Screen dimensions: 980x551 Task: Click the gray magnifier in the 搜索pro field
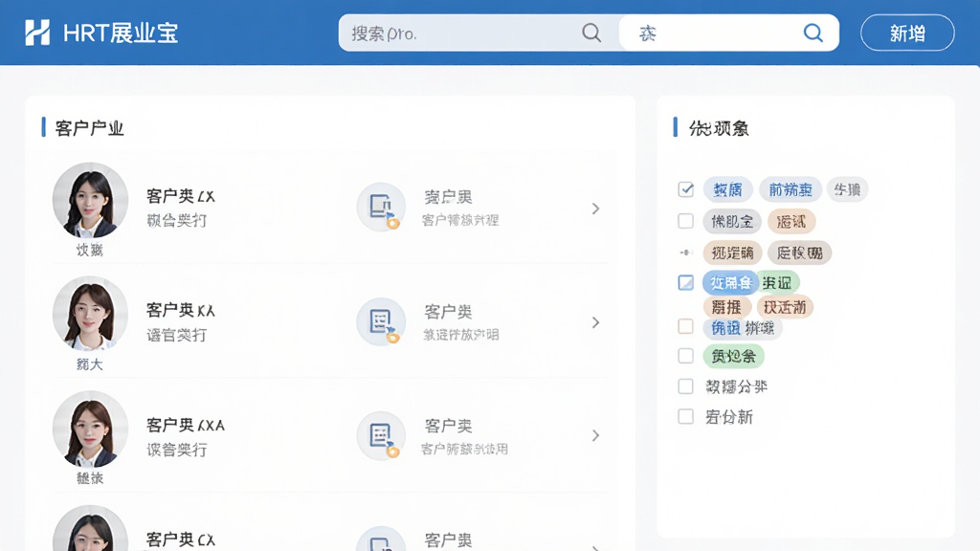pos(590,33)
